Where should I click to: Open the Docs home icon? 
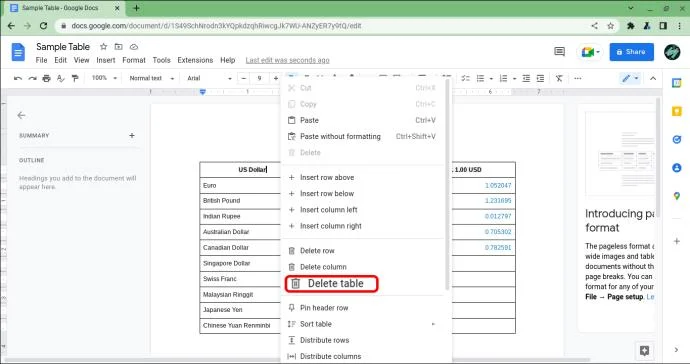[x=18, y=52]
